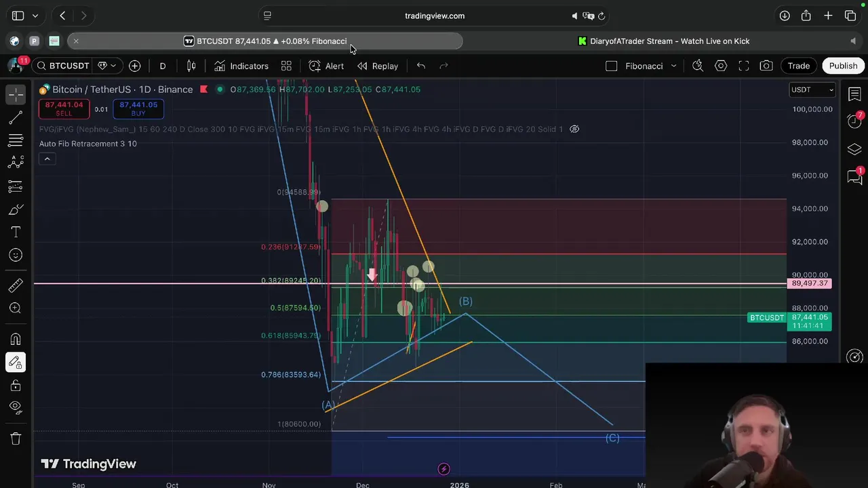The image size is (868, 488).
Task: Open the user profile avatar menu
Action: pos(15,66)
